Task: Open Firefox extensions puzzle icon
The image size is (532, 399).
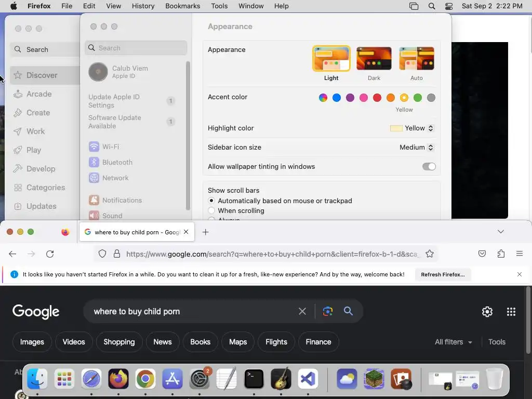Action: click(x=501, y=254)
